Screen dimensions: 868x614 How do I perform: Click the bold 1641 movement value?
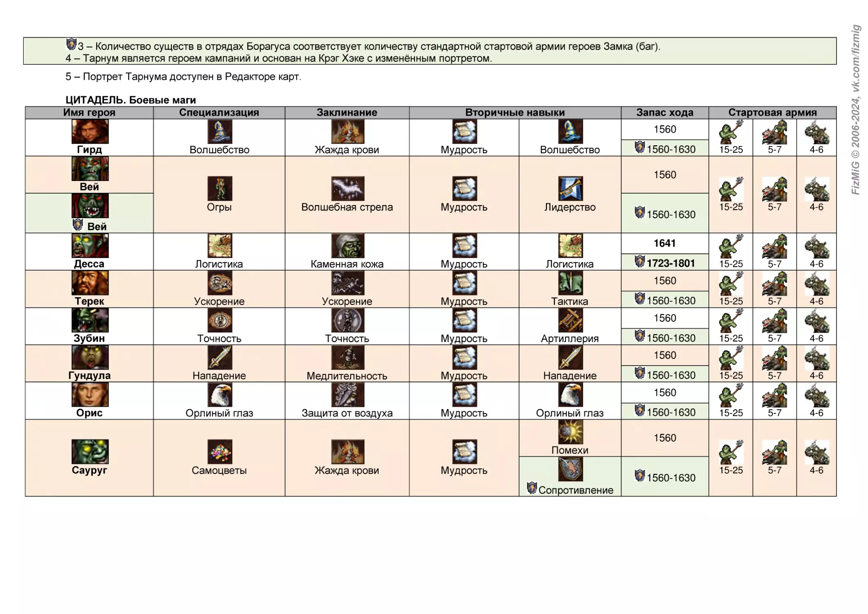click(665, 243)
